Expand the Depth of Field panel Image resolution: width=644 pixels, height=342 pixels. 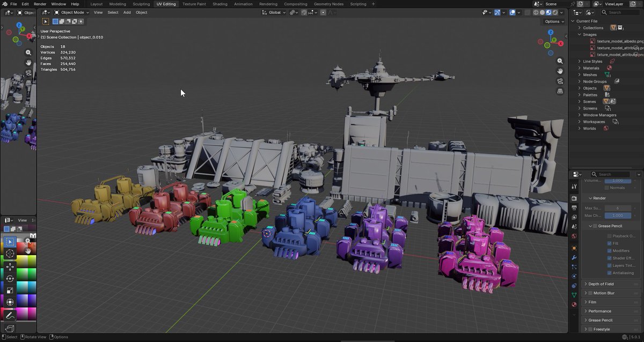click(611, 284)
